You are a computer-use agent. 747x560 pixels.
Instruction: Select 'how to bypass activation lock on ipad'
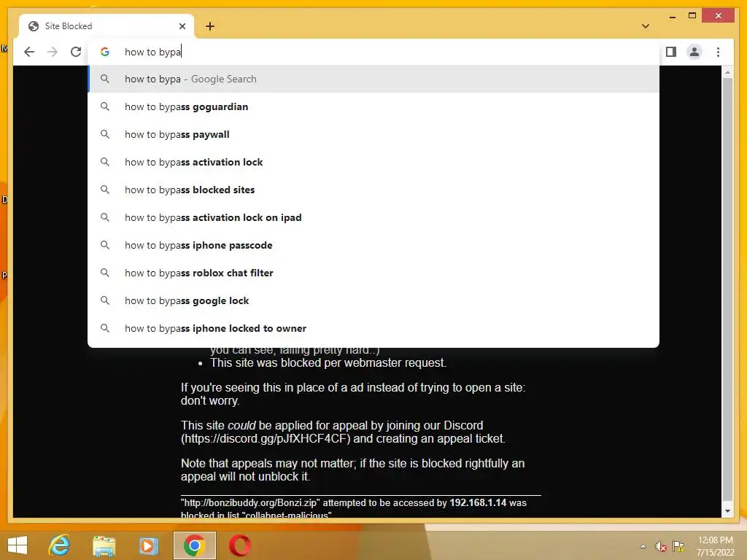[x=373, y=217]
